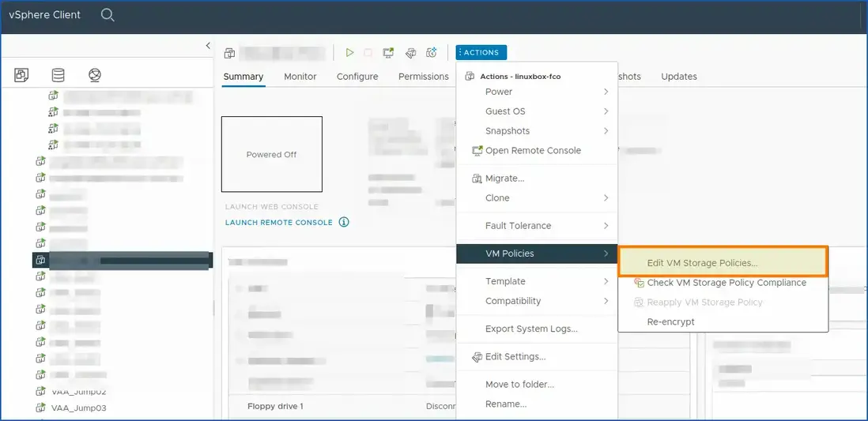Open the VMs and Templates inventory view

coord(21,75)
